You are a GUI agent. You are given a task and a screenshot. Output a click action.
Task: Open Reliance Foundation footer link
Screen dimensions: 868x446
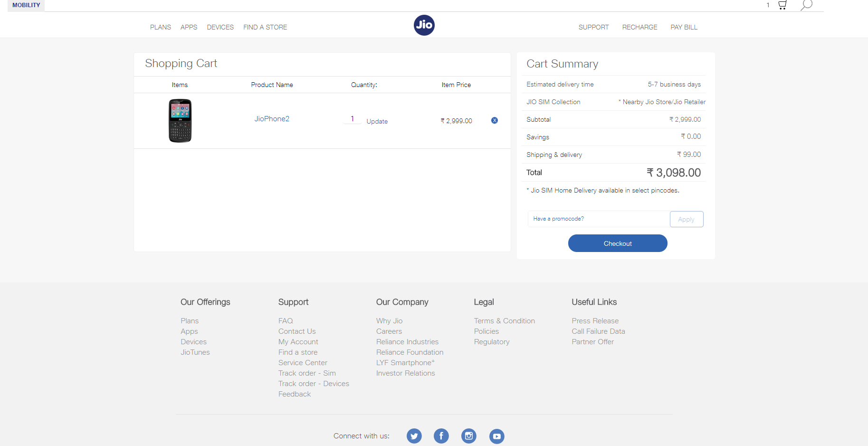coord(410,352)
